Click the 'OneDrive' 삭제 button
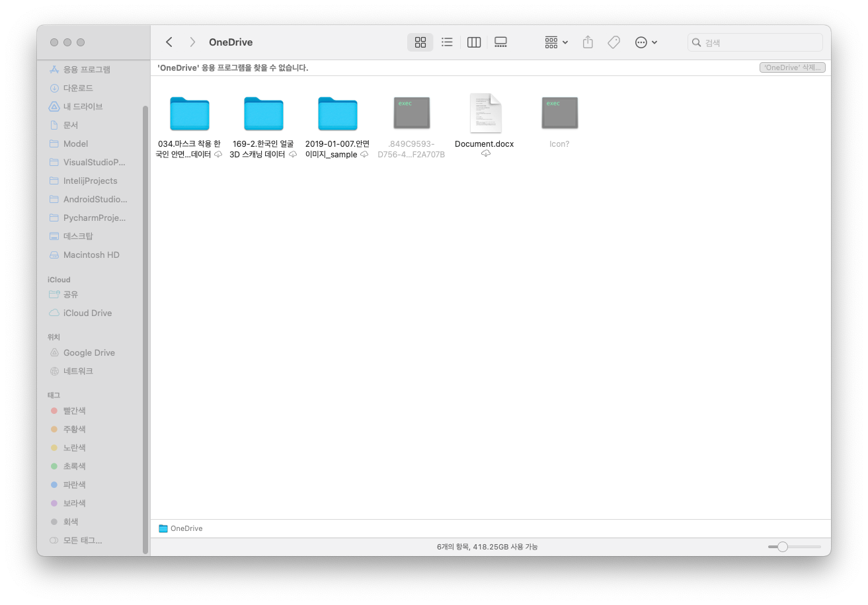 (792, 67)
